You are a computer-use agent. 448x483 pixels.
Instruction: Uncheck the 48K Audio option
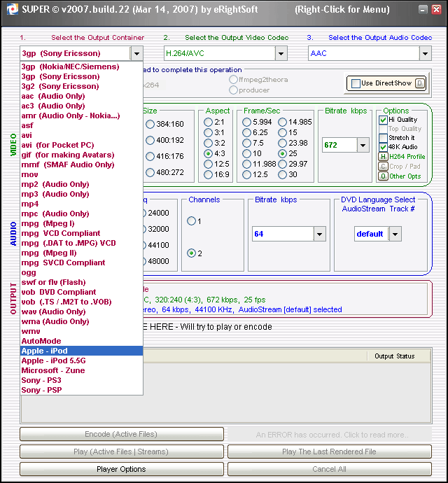[x=383, y=146]
